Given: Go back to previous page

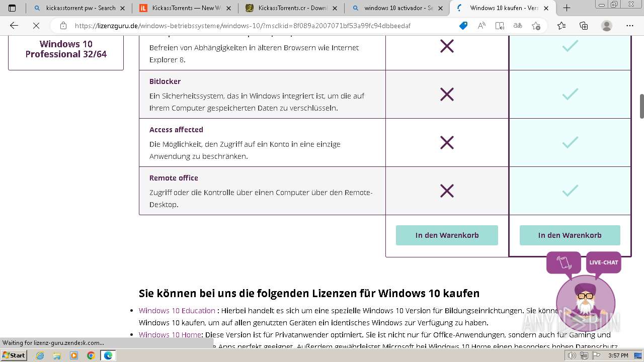Looking at the screenshot, I should coord(14,26).
